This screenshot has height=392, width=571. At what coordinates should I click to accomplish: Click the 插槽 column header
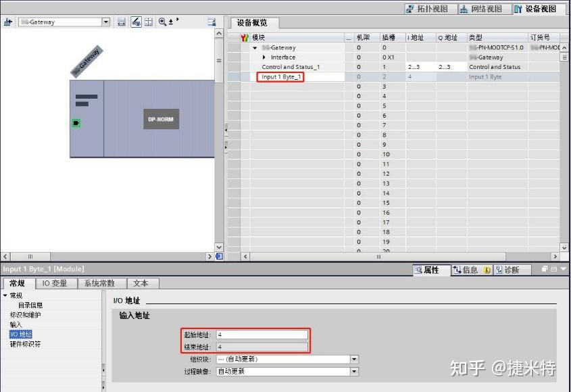click(x=393, y=38)
